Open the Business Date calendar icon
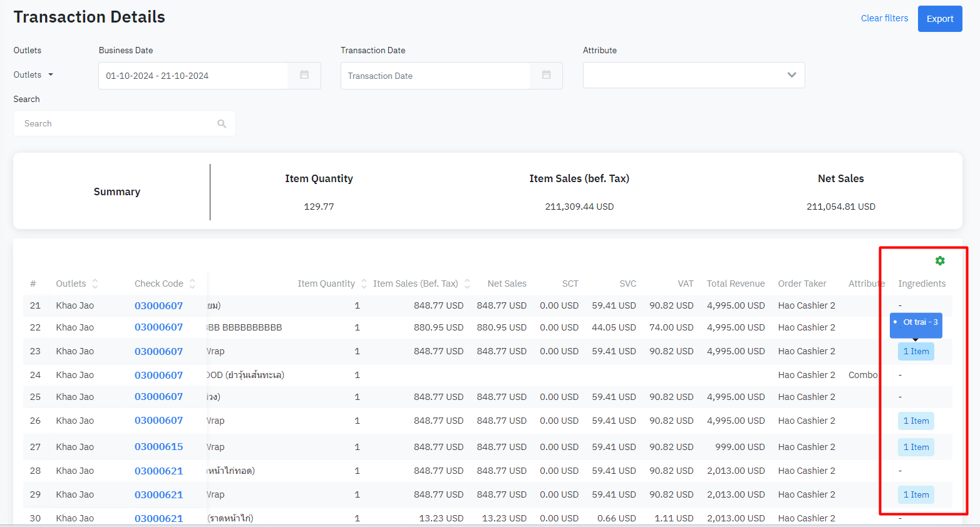Viewport: 980px width, 527px height. (304, 75)
